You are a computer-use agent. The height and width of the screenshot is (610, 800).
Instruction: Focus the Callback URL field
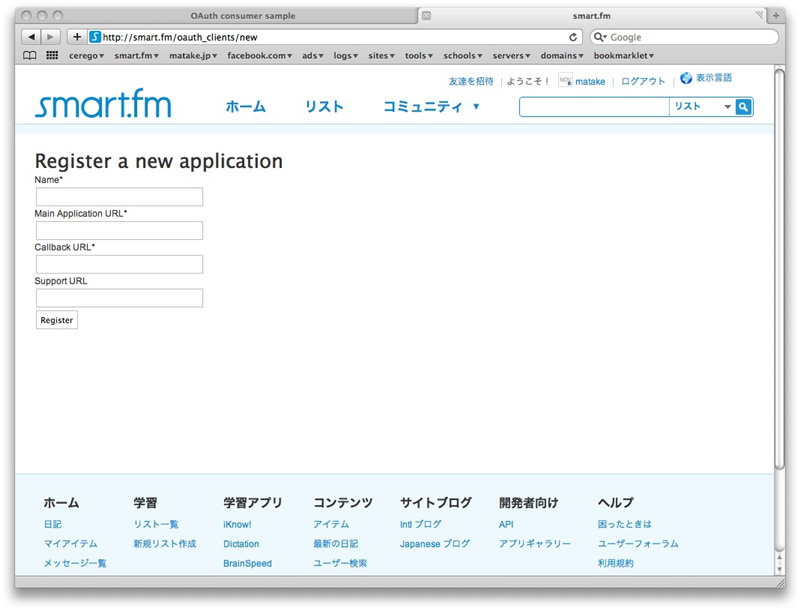tap(119, 264)
